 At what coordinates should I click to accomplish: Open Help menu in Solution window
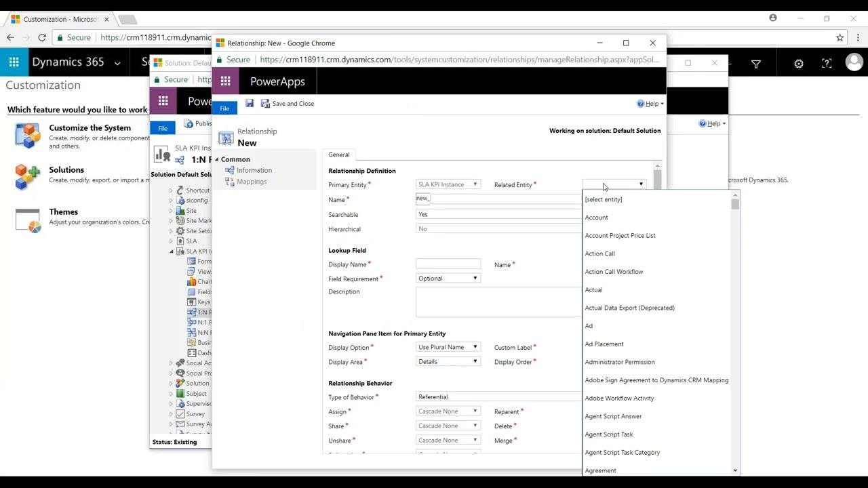point(712,123)
